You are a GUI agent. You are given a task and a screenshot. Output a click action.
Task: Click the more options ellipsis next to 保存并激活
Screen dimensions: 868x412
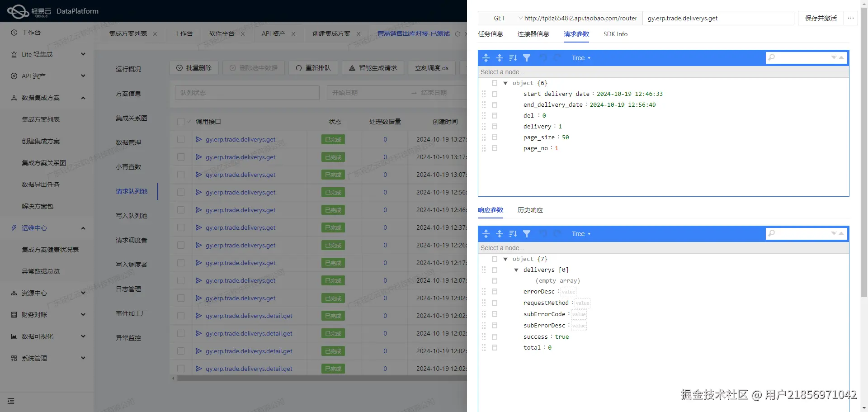(851, 18)
